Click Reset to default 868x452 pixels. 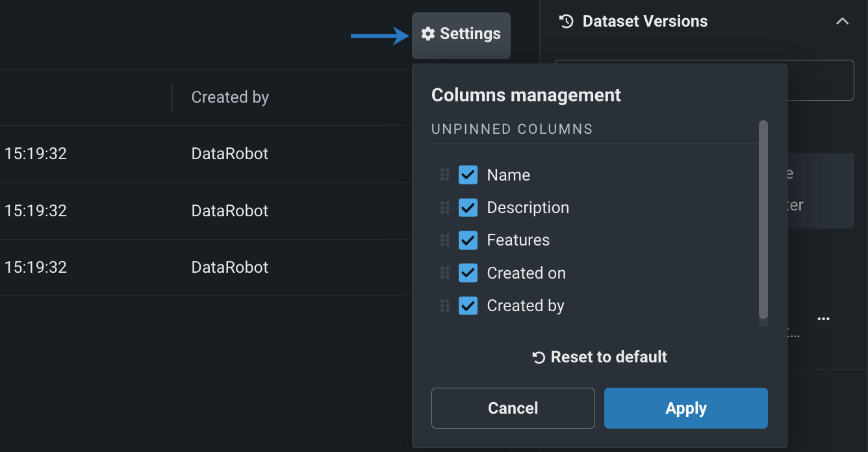pyautogui.click(x=608, y=357)
